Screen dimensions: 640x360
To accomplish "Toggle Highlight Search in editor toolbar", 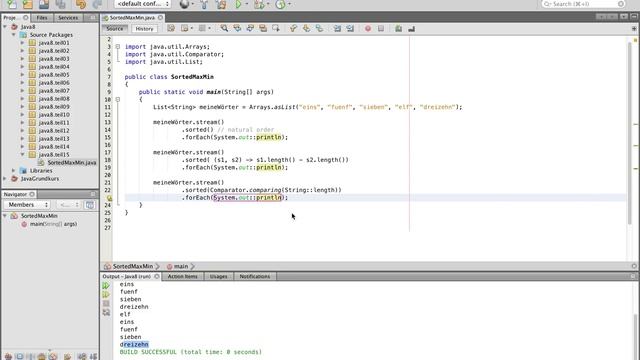I will [263, 28].
